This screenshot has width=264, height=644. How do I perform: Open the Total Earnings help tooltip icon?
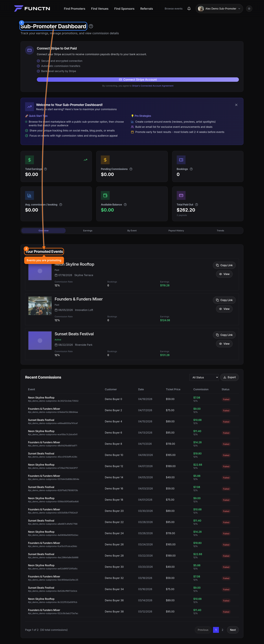[45, 169]
